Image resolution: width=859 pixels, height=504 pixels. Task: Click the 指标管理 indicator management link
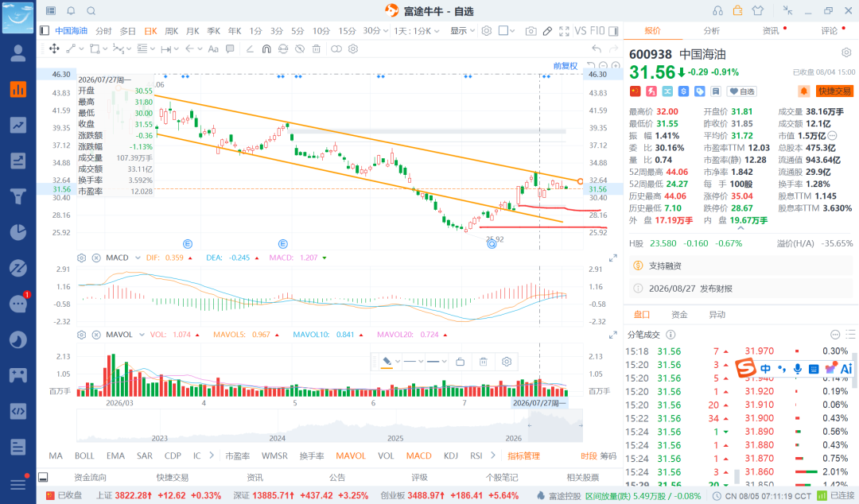pos(523,456)
